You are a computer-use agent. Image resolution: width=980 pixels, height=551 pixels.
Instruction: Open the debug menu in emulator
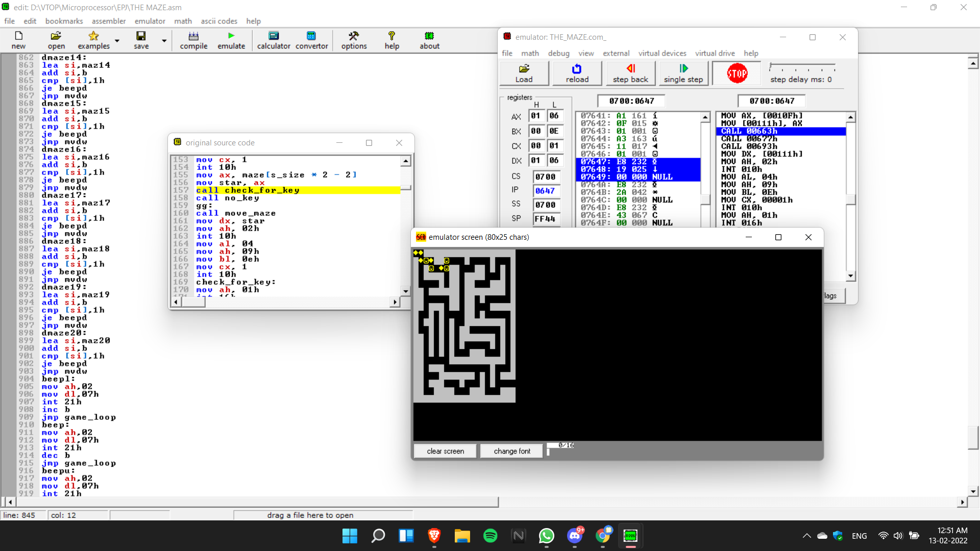pyautogui.click(x=558, y=53)
